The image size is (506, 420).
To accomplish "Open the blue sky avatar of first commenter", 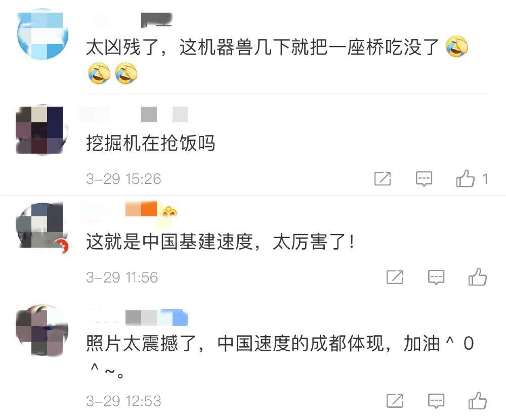I will (x=43, y=34).
